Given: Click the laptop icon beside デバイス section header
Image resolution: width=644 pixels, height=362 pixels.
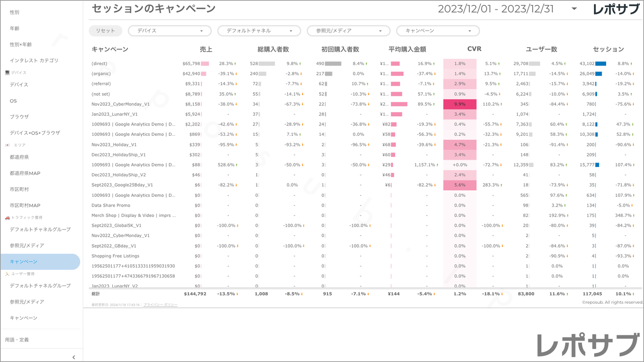Looking at the screenshot, I should [x=7, y=73].
